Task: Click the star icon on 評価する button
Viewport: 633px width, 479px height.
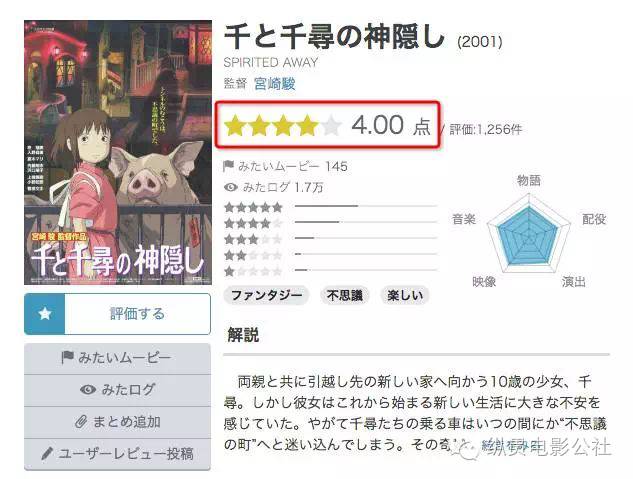Action: 45,314
